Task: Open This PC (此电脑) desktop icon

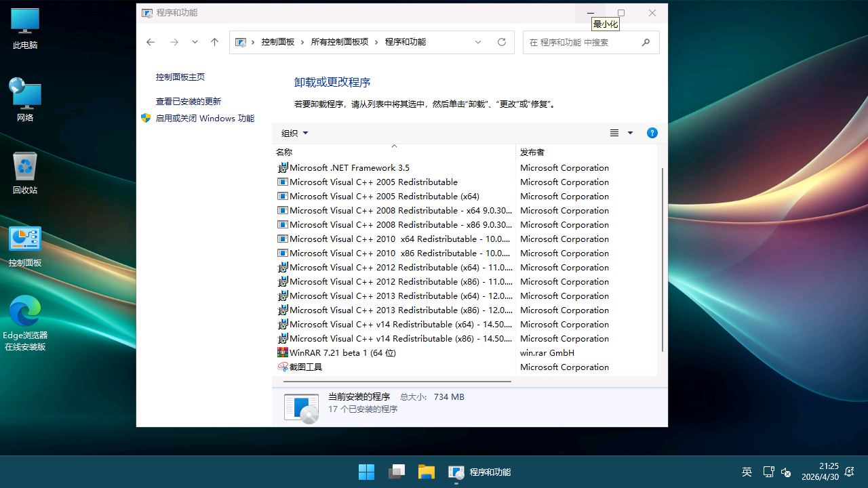Action: tap(25, 28)
